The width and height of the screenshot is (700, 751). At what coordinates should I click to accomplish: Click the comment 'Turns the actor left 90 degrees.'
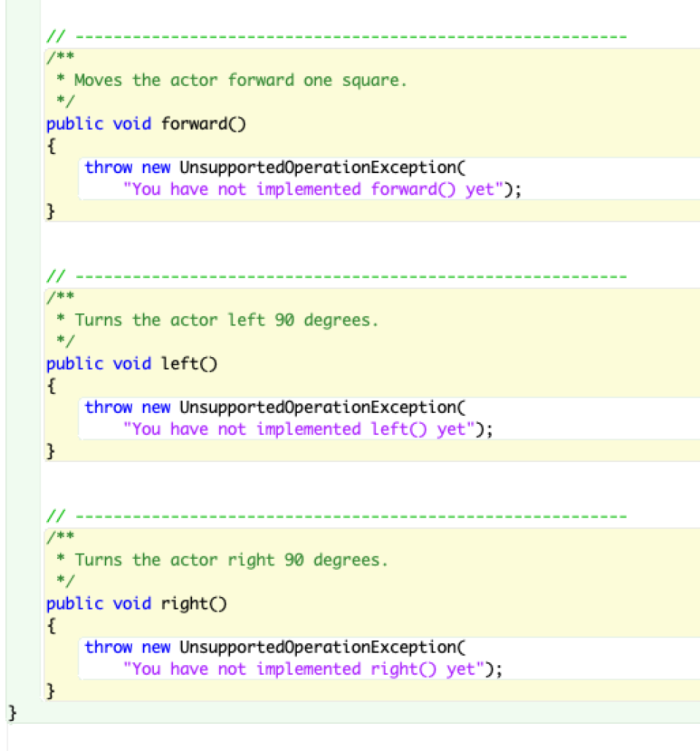pyautogui.click(x=226, y=320)
